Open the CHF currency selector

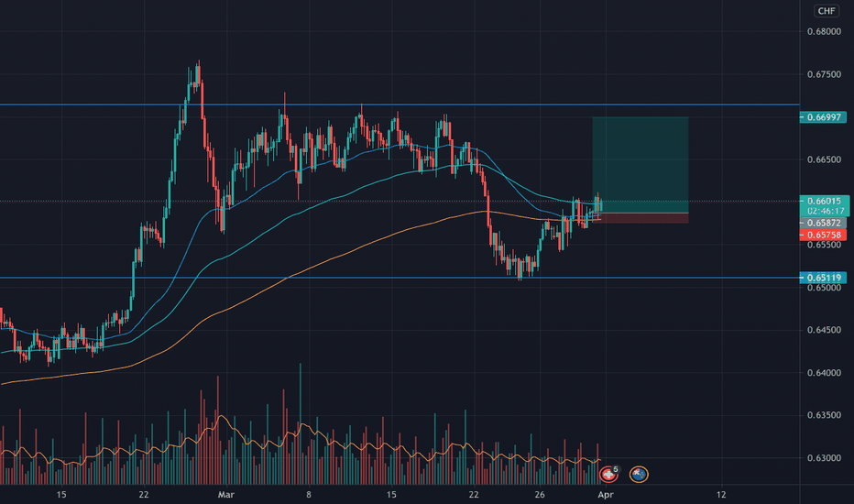click(827, 11)
